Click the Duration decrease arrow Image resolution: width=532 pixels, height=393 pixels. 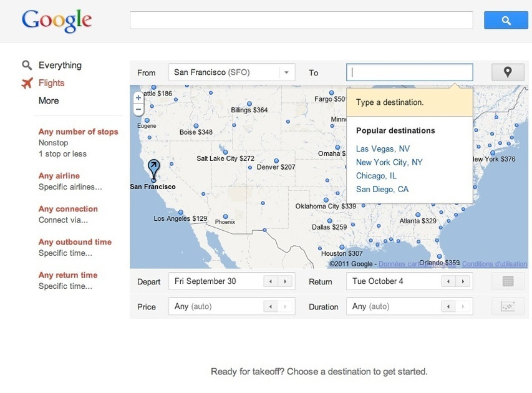point(448,306)
